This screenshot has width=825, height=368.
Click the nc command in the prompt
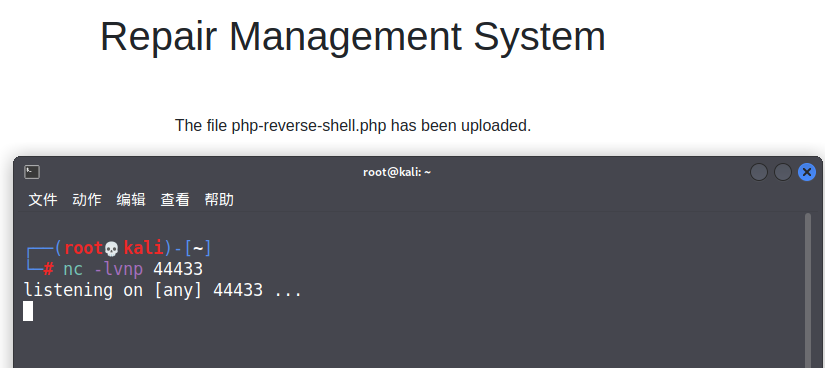pos(73,270)
